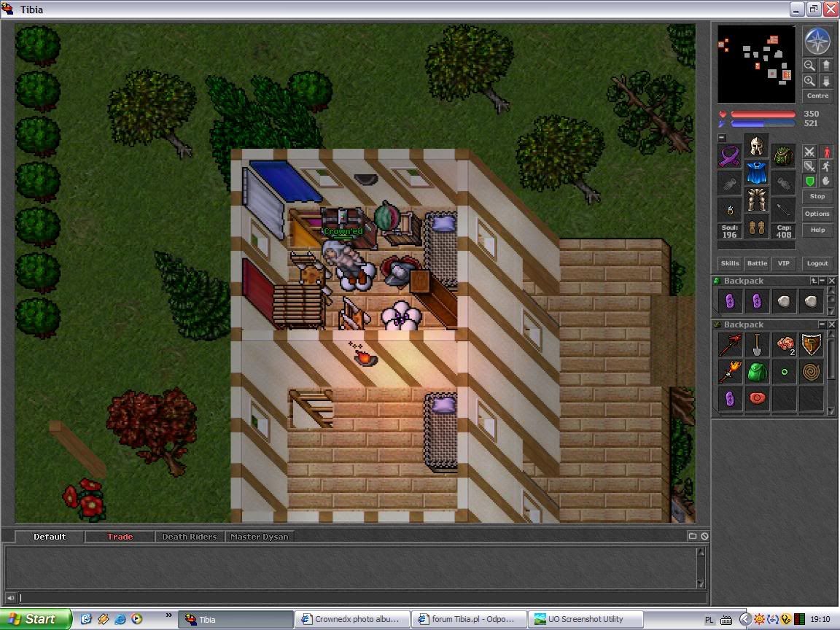Select the flaming torch staff item
The image size is (840, 630).
coord(730,372)
